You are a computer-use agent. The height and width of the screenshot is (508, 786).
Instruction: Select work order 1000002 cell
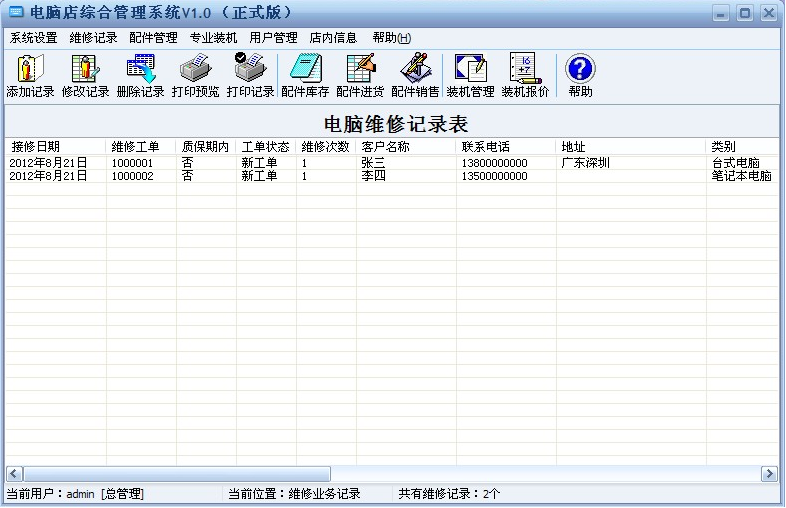point(132,176)
